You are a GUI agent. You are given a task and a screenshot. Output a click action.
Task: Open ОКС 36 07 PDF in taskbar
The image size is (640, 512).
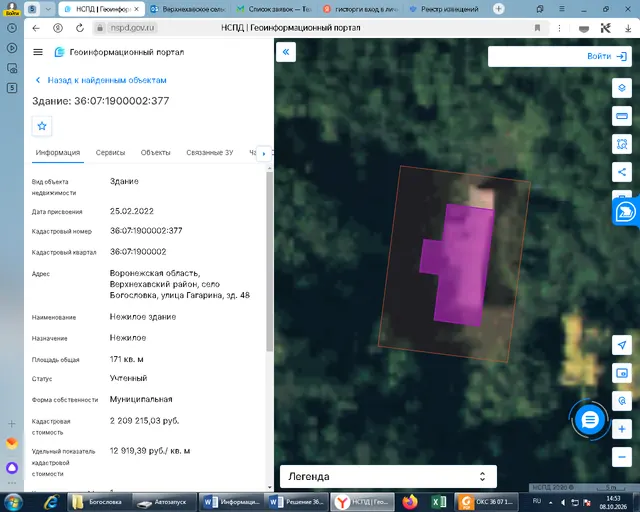pos(486,502)
